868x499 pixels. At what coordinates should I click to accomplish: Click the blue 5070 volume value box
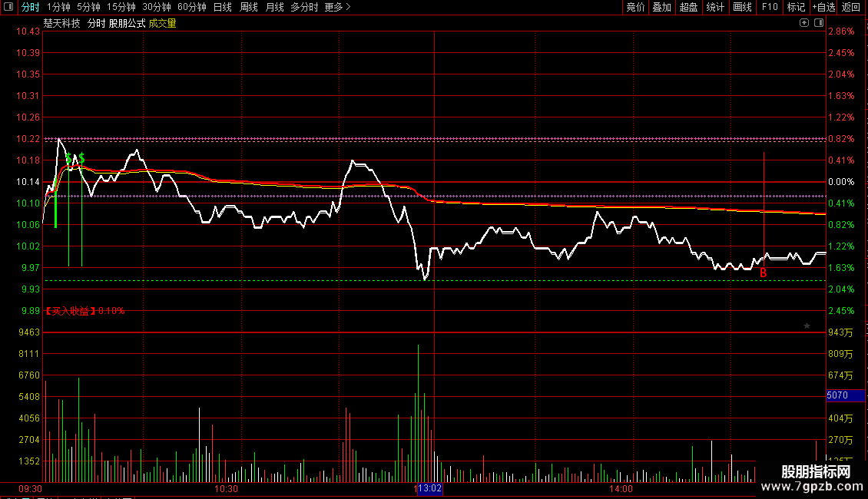point(845,395)
